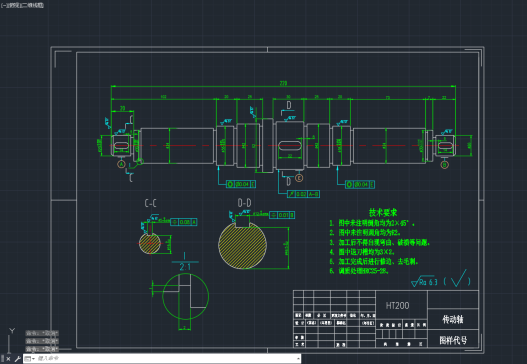527x364 pixels.
Task: Expand command history with the up arrow
Action: click(298, 359)
